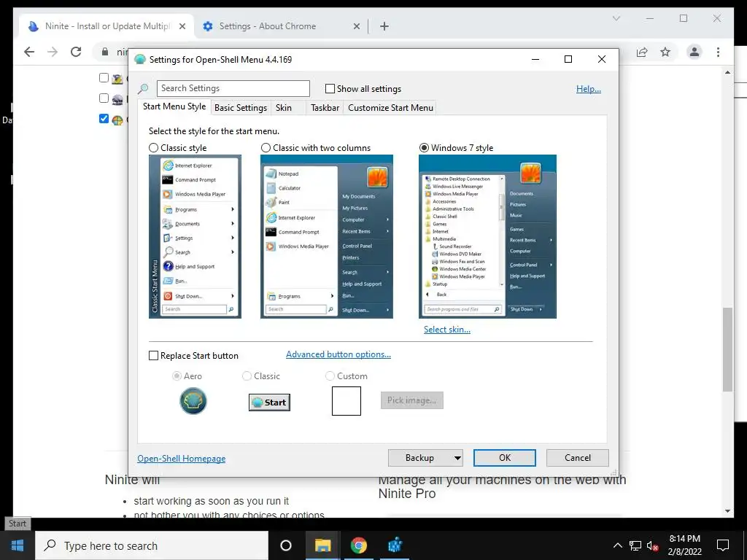
Task: Click the OK button
Action: pyautogui.click(x=505, y=458)
